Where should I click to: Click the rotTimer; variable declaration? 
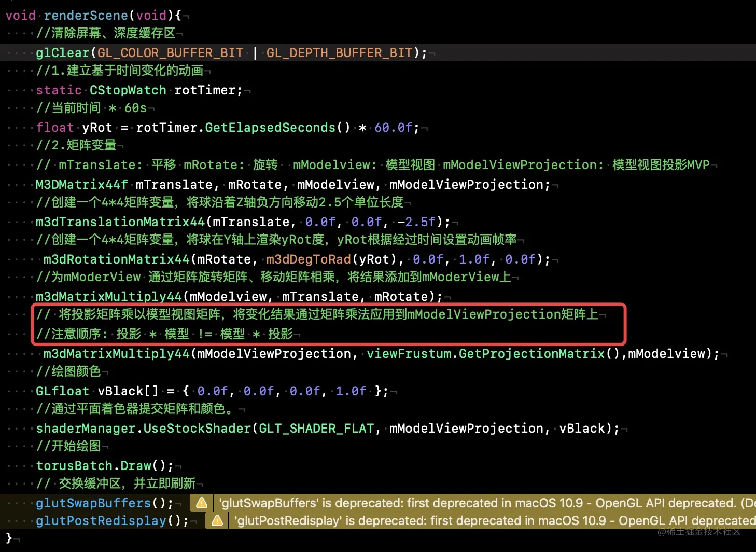pos(208,90)
